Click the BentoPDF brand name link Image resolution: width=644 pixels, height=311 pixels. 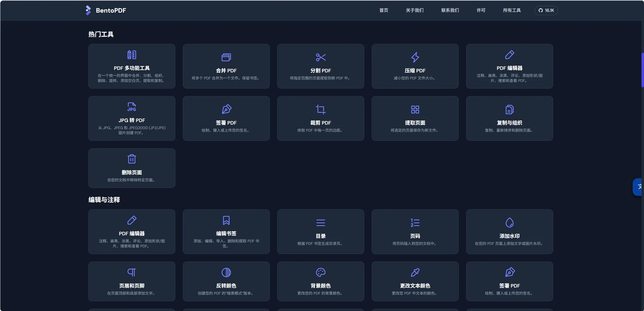tap(111, 10)
